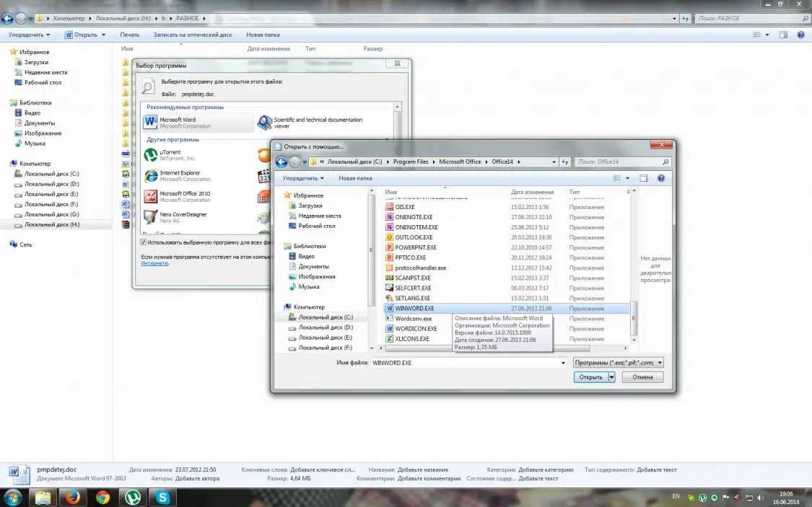
Task: Toggle always use selected program checkbox
Action: click(x=144, y=242)
